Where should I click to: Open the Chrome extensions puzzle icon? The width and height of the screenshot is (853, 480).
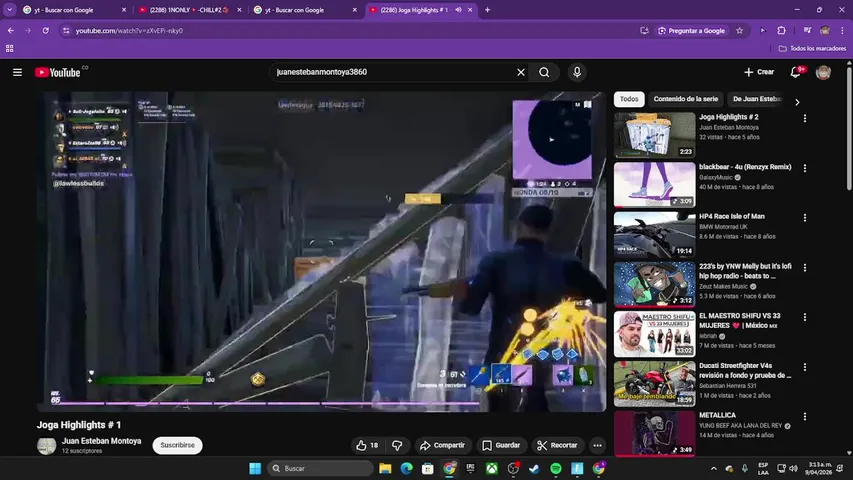[781, 30]
